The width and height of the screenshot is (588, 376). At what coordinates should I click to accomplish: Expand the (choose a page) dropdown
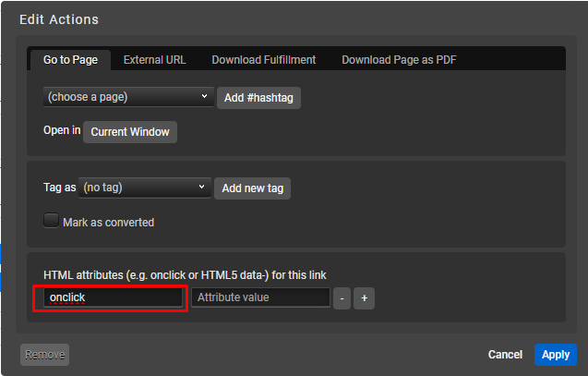[128, 97]
